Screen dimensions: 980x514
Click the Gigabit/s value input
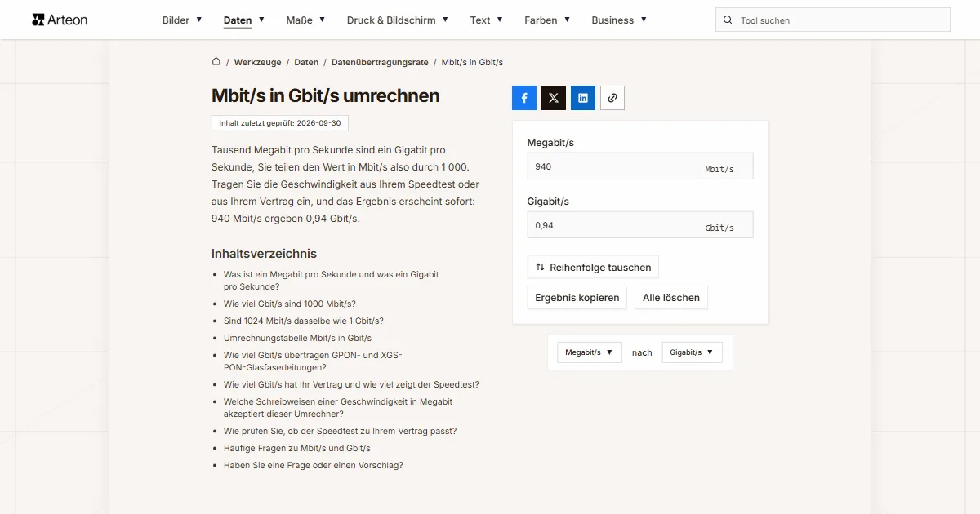pyautogui.click(x=640, y=225)
